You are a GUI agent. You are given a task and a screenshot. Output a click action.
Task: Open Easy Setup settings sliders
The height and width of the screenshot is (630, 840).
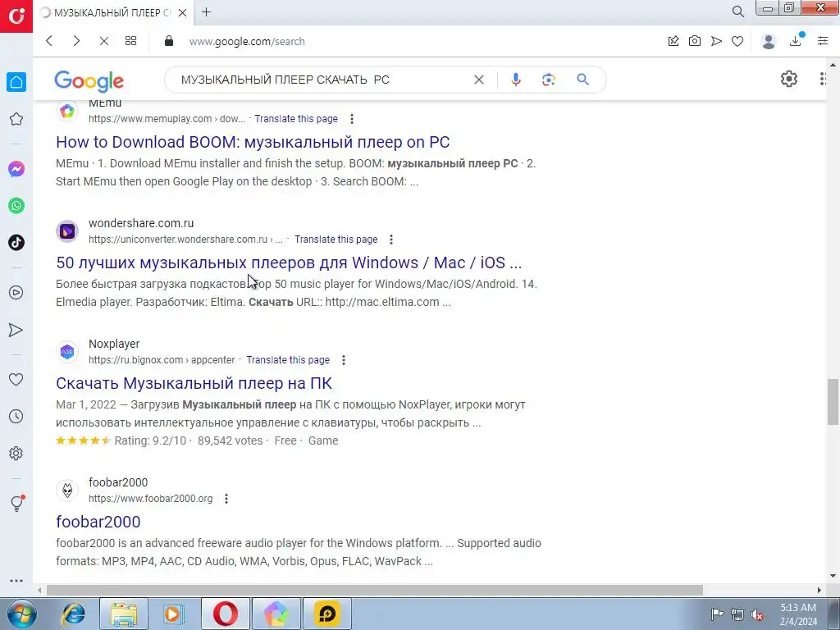coord(823,41)
